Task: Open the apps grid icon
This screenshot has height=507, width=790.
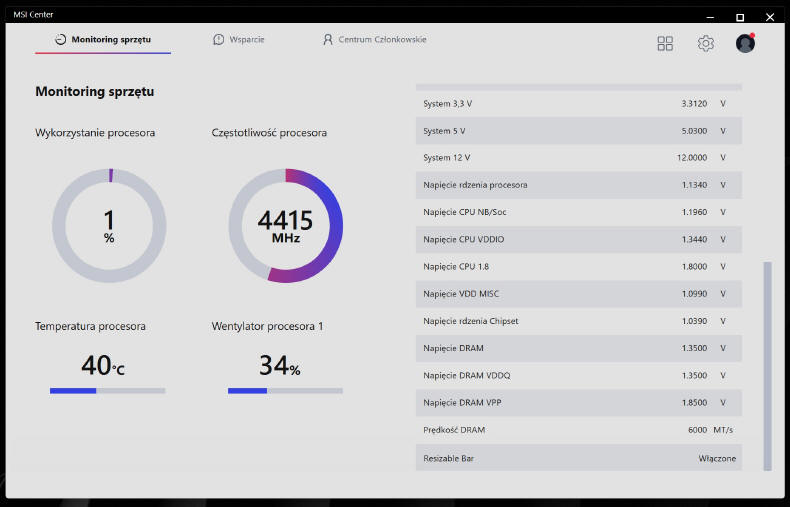Action: [x=665, y=43]
